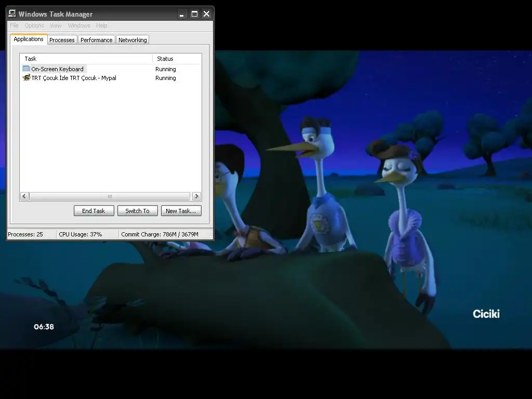Open the Options menu
This screenshot has width=532, height=399.
34,25
